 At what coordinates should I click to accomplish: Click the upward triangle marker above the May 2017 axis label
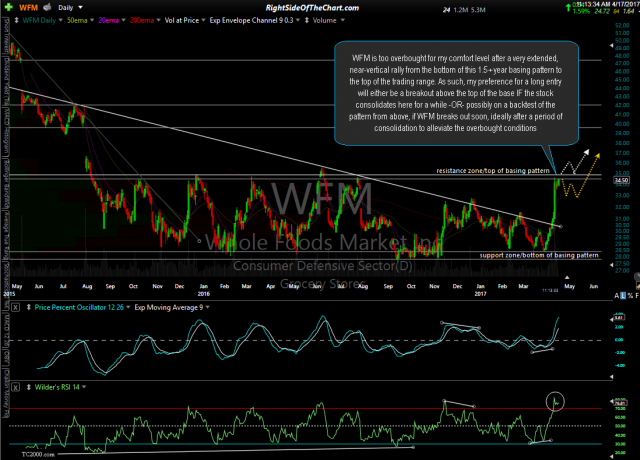tap(567, 278)
